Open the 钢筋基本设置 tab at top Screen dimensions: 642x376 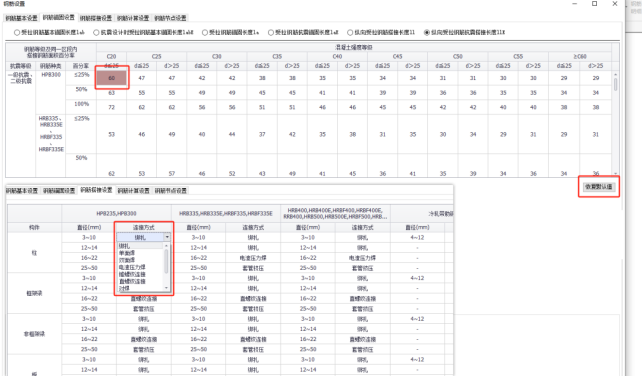[21, 18]
